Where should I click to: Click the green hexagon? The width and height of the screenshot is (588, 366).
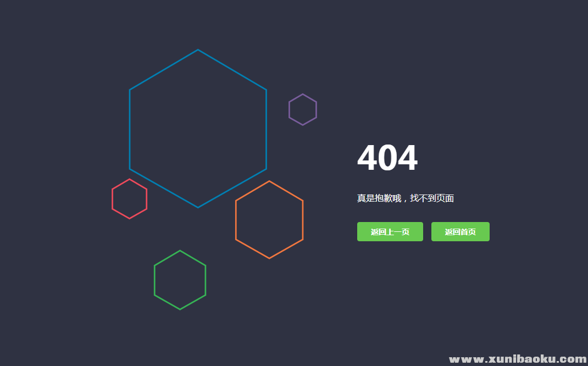(x=180, y=280)
